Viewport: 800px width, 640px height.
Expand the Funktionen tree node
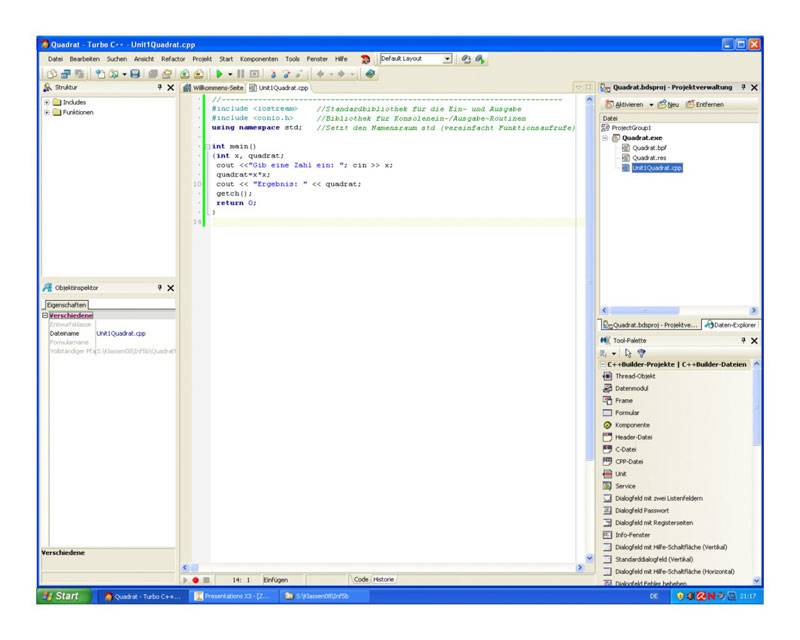pos(46,112)
